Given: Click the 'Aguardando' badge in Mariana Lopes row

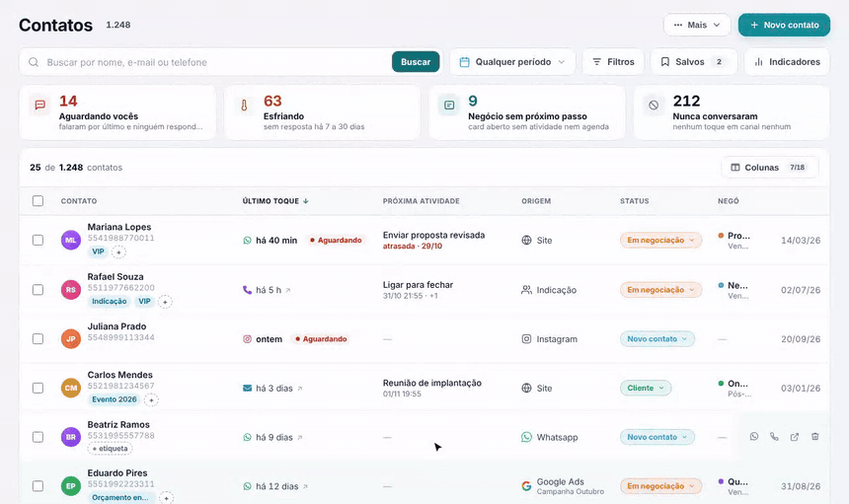Looking at the screenshot, I should pyautogui.click(x=336, y=240).
